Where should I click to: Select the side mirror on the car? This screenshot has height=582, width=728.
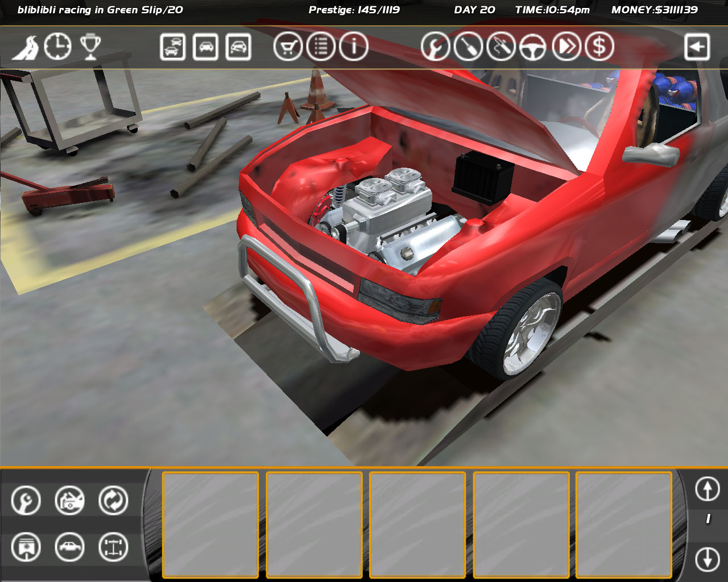(651, 153)
